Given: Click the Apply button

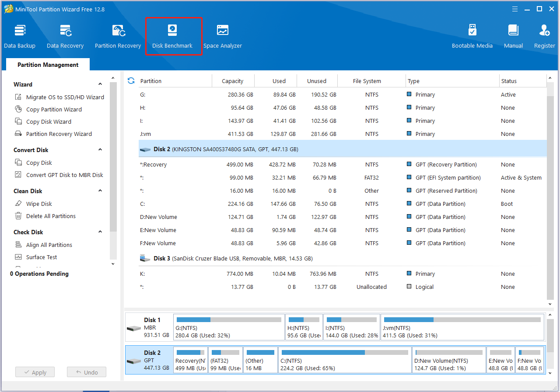Looking at the screenshot, I should point(35,372).
